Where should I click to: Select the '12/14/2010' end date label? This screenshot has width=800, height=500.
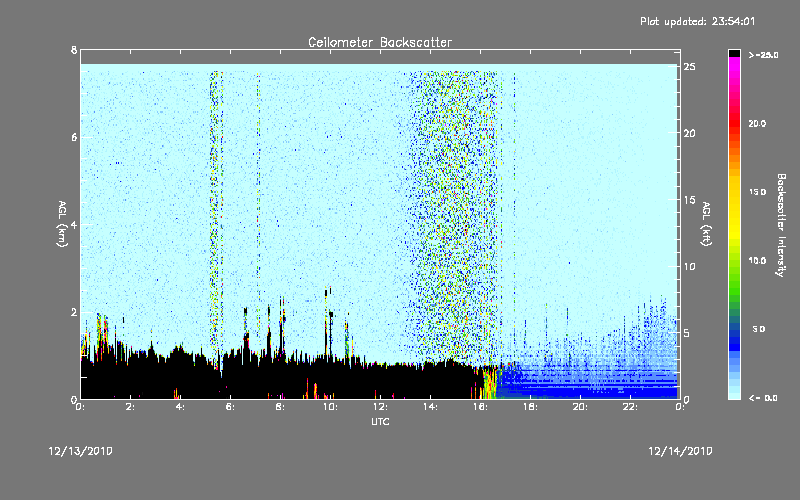680,451
